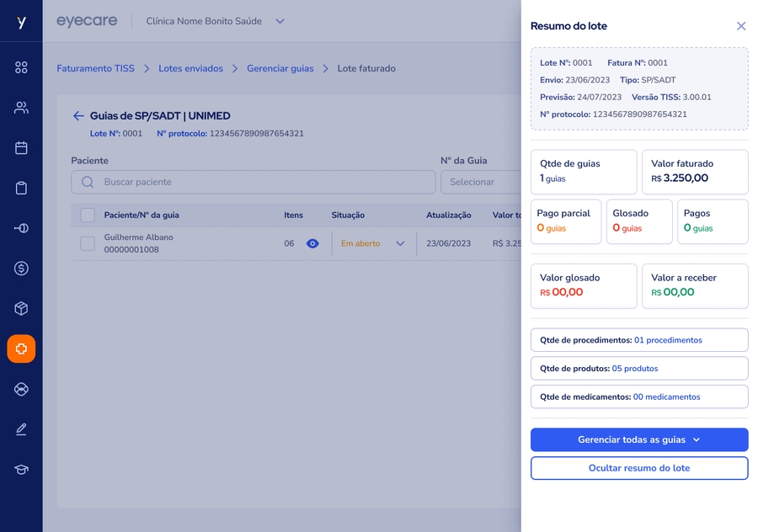The width and height of the screenshot is (758, 532).
Task: Close the Resumo do lote panel
Action: (741, 26)
